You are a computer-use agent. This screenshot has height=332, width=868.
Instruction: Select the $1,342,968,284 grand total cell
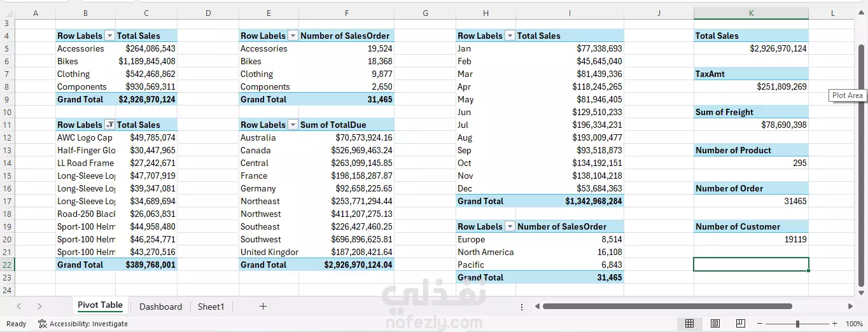click(x=570, y=201)
